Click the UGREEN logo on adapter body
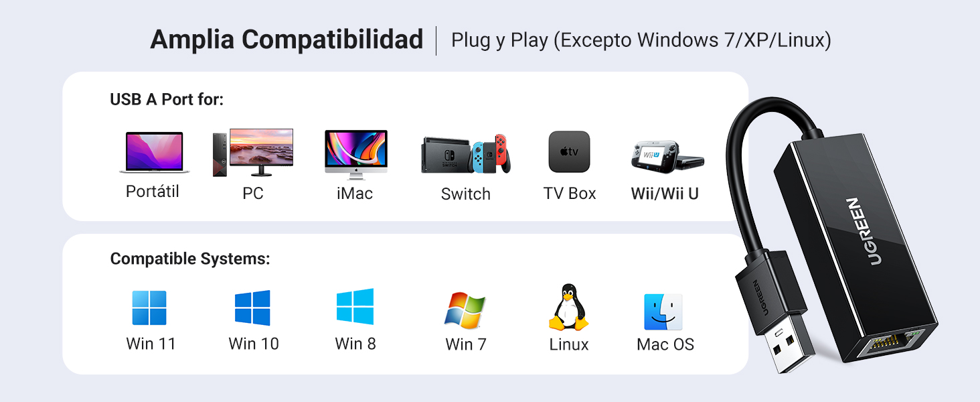The height and width of the screenshot is (402, 980). (x=862, y=232)
